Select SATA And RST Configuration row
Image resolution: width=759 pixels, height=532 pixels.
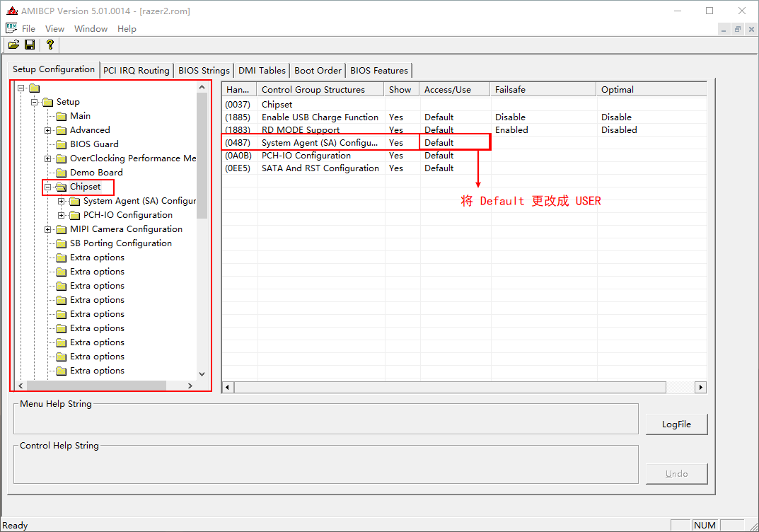tap(464, 168)
